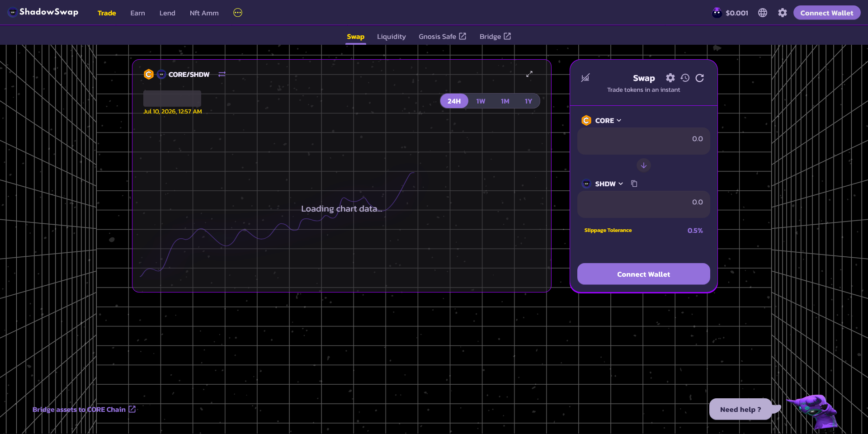
Task: Open Gnosis Safe external link
Action: pyautogui.click(x=442, y=36)
